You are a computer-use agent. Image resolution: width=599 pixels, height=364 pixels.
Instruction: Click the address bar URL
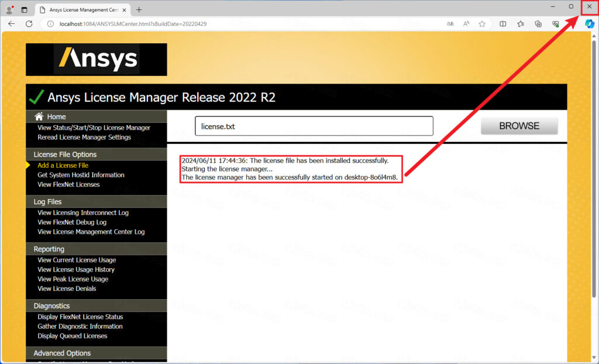pos(133,23)
